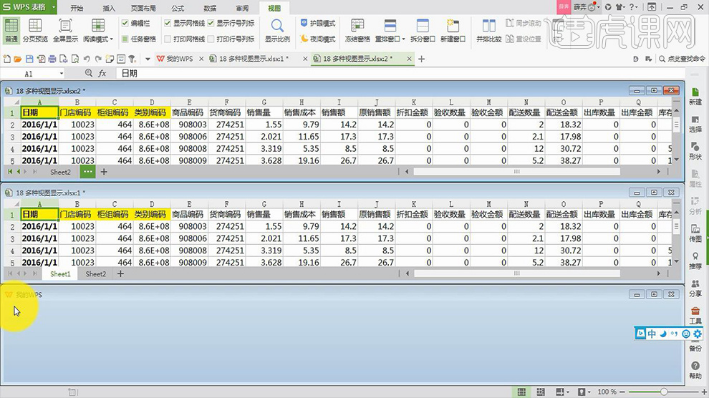Enable 夜间模式 night mode

(x=318, y=39)
